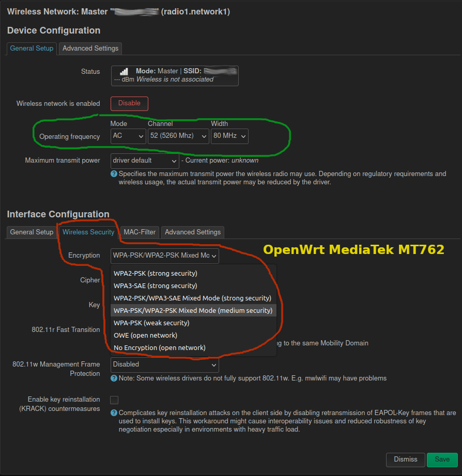
Task: Open Maximum transmit power driver default dropdown
Action: (x=145, y=161)
